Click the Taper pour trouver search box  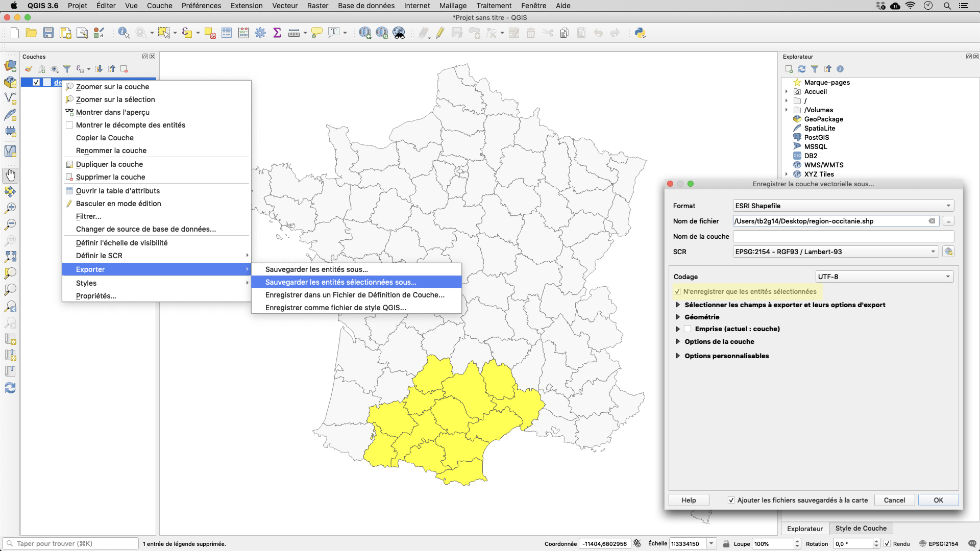[71, 544]
